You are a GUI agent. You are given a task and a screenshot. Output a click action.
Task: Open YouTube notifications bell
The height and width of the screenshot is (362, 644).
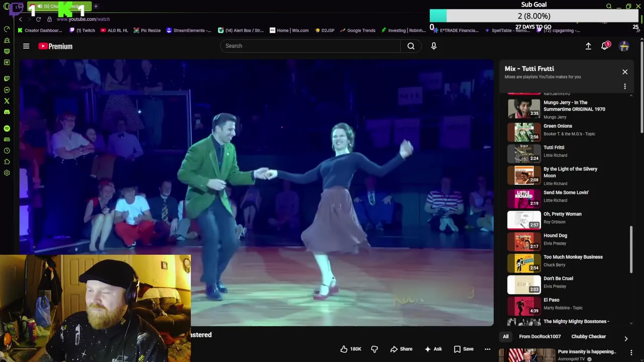point(605,46)
